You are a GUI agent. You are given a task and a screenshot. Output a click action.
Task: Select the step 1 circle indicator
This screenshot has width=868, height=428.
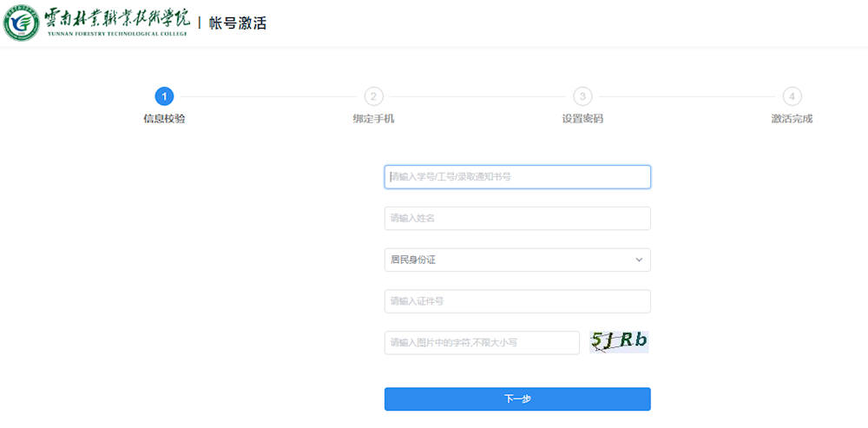click(164, 96)
